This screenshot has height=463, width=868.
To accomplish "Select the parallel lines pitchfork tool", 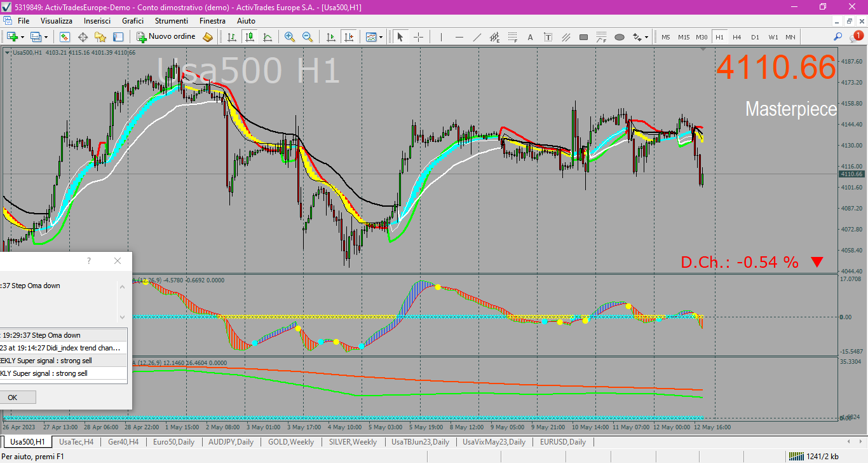I will click(x=566, y=37).
